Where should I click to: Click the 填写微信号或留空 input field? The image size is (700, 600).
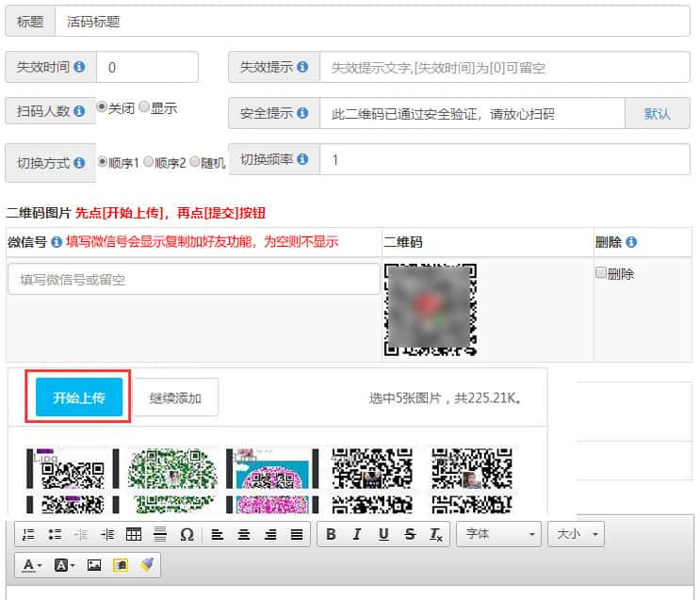[x=194, y=279]
